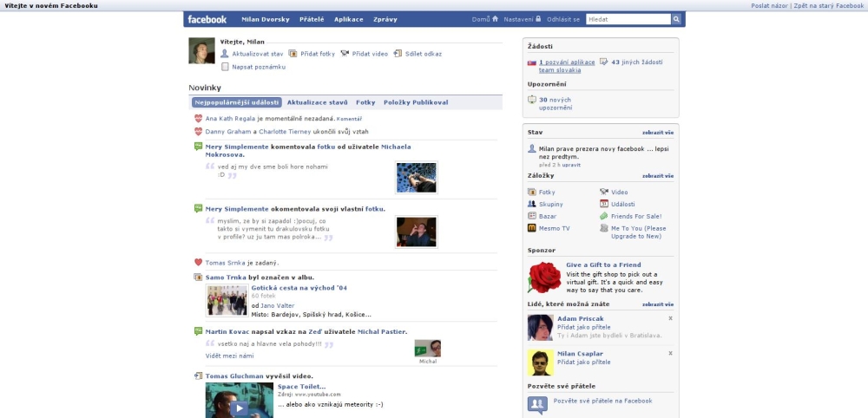Click the Fotky bookmark icon in Záložky
Viewport: 868px width, 418px height.
(532, 192)
